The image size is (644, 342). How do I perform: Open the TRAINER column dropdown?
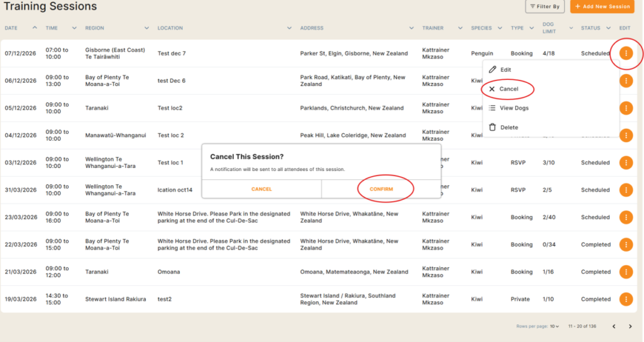click(460, 28)
